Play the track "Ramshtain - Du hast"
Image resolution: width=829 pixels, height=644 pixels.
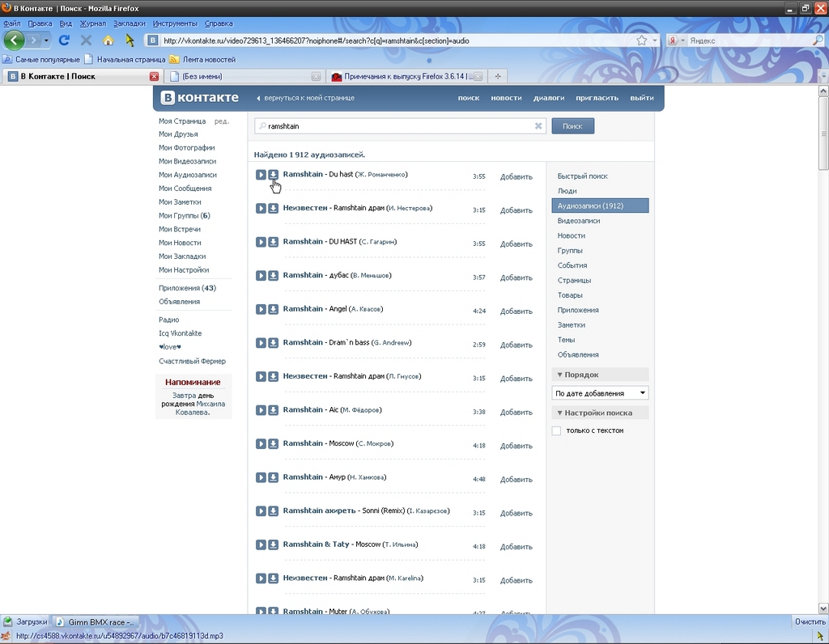pyautogui.click(x=261, y=175)
